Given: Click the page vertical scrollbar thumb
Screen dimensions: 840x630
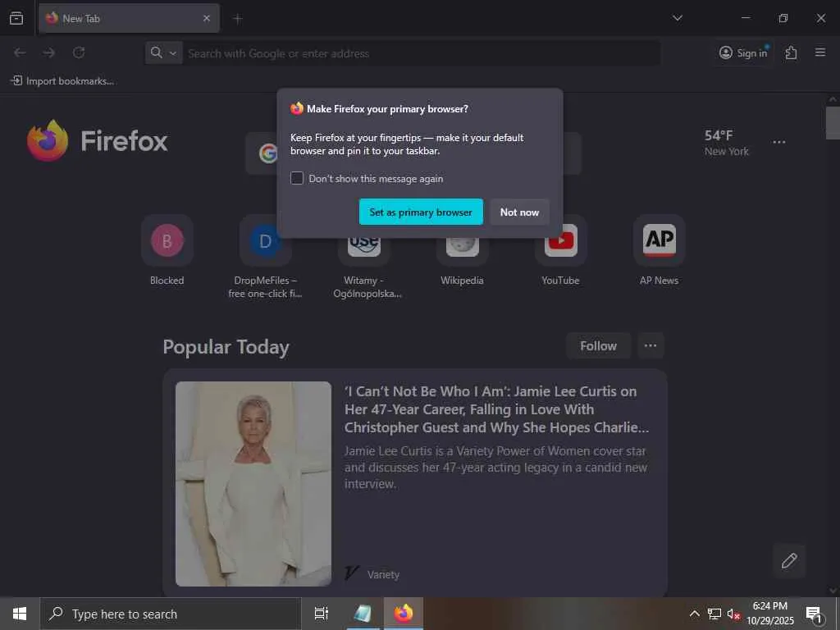Looking at the screenshot, I should coord(833,123).
